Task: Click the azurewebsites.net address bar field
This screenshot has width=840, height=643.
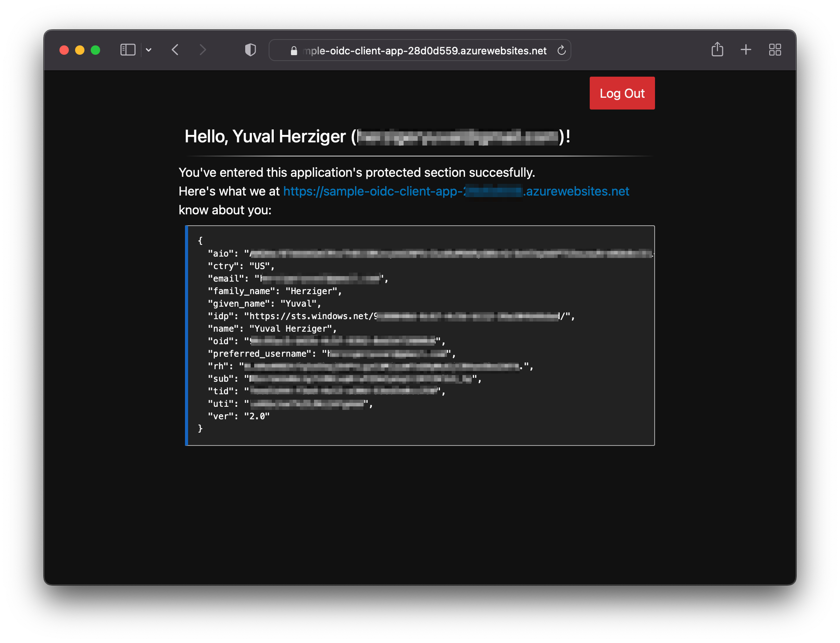Action: click(x=424, y=51)
